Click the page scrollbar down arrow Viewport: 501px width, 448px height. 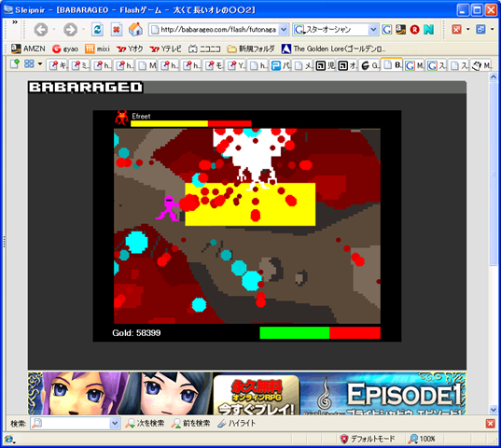coord(493,410)
